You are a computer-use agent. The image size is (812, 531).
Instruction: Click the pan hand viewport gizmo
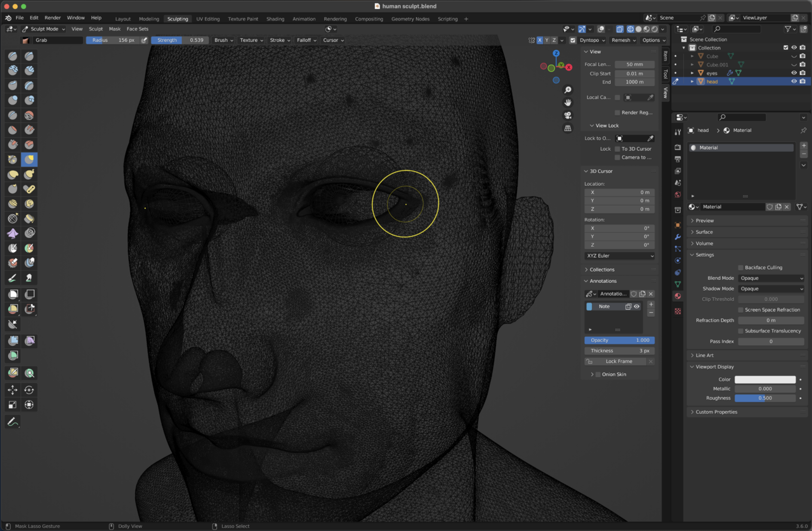[568, 102]
